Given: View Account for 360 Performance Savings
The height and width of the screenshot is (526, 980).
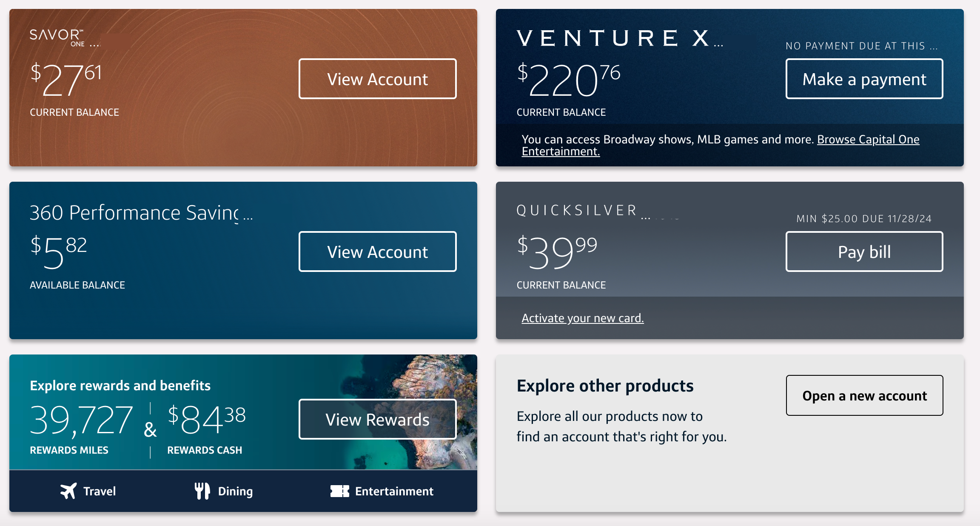Looking at the screenshot, I should (x=377, y=252).
